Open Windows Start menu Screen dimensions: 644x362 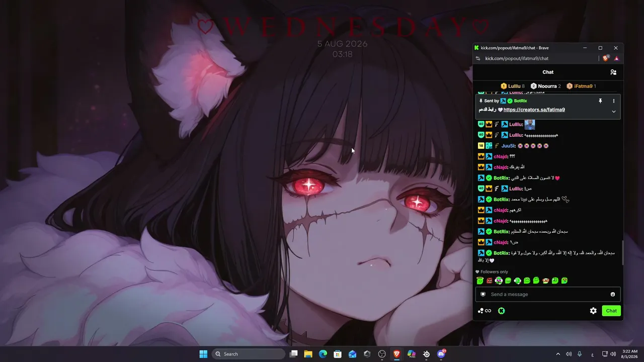click(x=203, y=354)
